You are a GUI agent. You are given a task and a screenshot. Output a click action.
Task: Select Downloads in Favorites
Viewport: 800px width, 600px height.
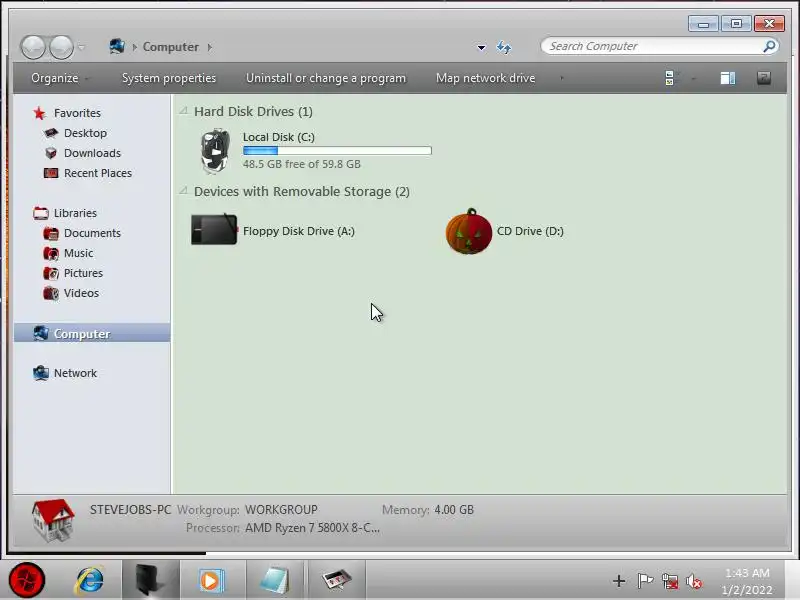point(92,153)
